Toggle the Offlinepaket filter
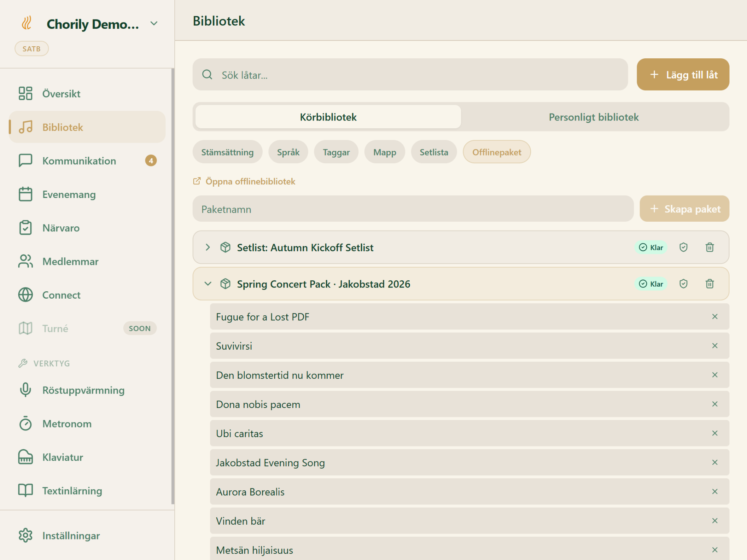Viewport: 747px width, 560px height. pyautogui.click(x=497, y=152)
